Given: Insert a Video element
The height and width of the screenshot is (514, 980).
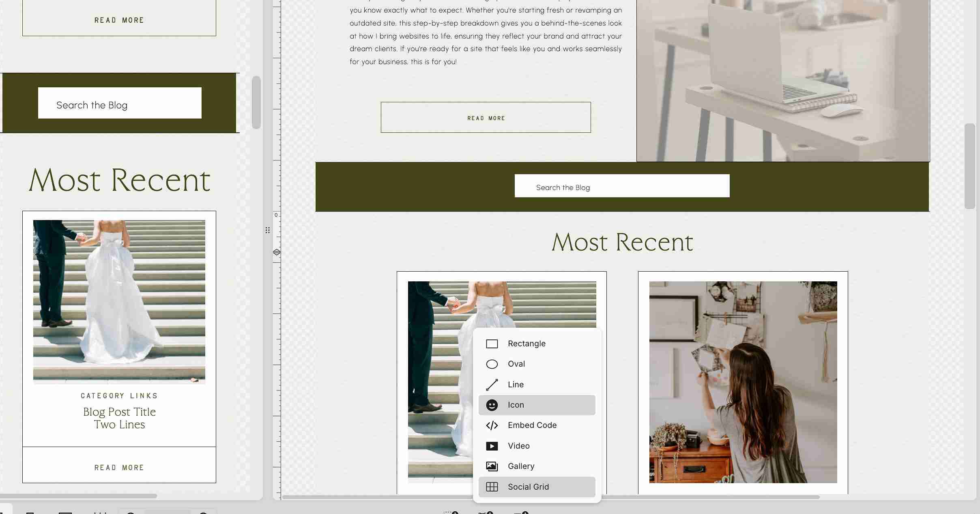Looking at the screenshot, I should (x=518, y=446).
